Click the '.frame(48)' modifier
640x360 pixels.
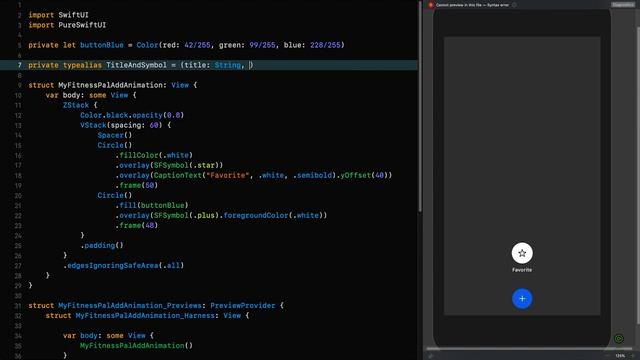[136, 225]
